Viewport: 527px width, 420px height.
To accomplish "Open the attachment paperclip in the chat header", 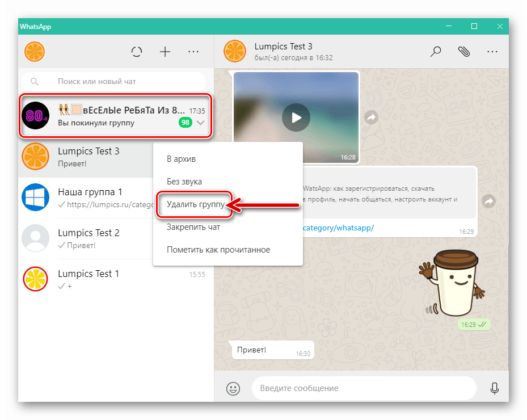I will click(463, 52).
